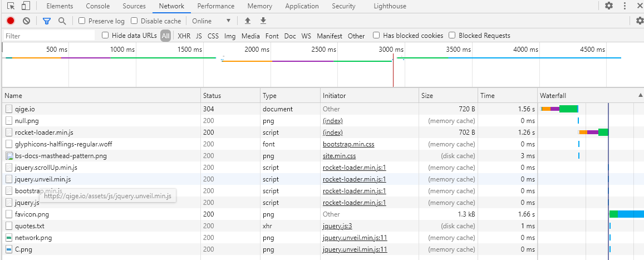Screen dimensions: 644x260
Task: Export HAR file with download arrow icon
Action: click(263, 21)
